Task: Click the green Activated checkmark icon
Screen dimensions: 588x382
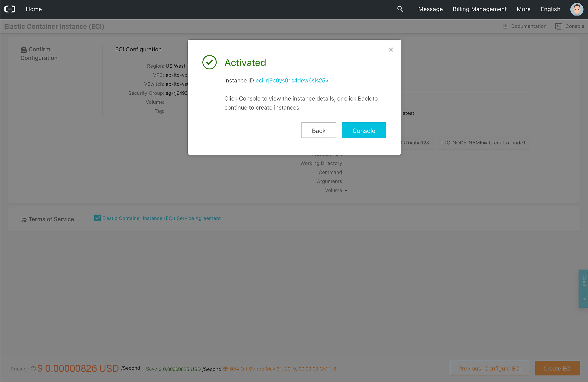Action: [209, 62]
